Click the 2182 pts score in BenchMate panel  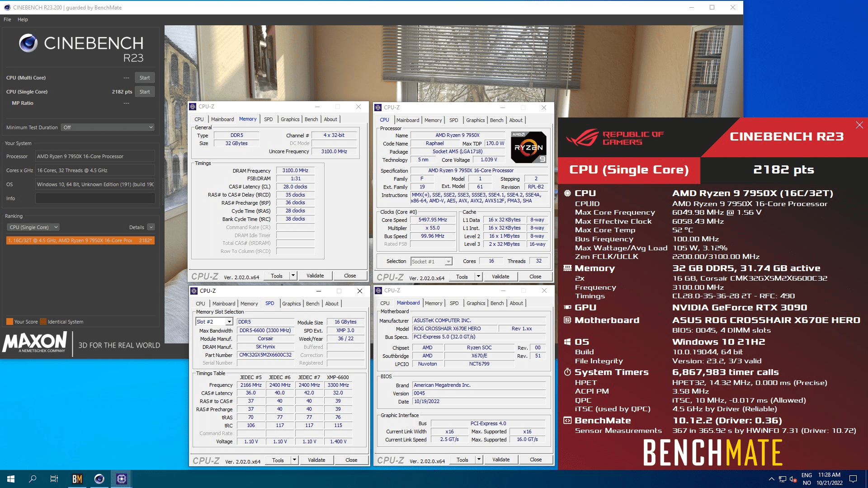pos(783,170)
